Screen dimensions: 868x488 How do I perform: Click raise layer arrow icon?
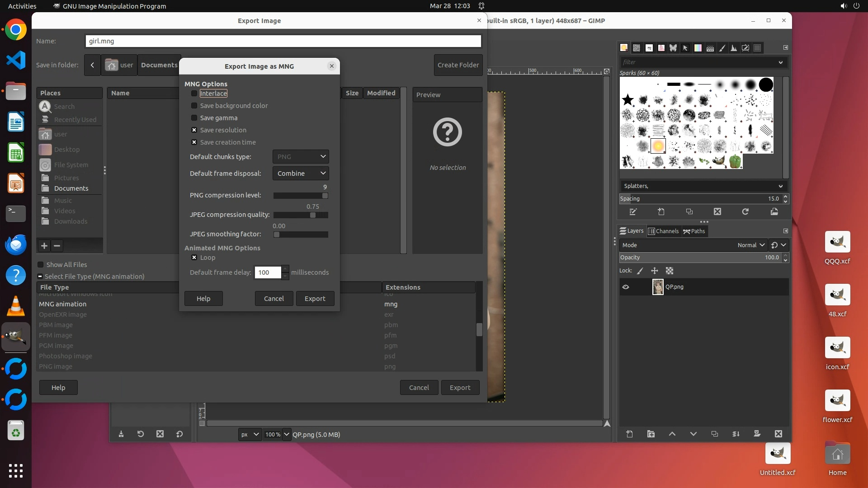(672, 434)
